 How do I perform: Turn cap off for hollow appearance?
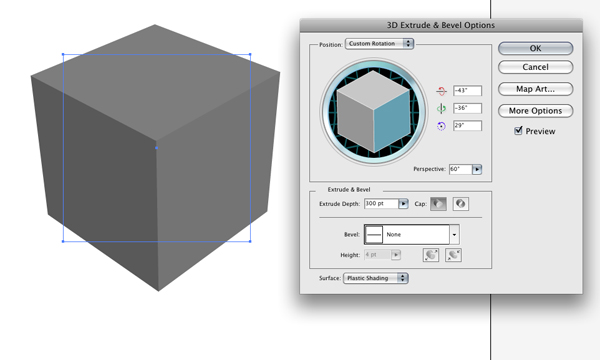click(461, 204)
